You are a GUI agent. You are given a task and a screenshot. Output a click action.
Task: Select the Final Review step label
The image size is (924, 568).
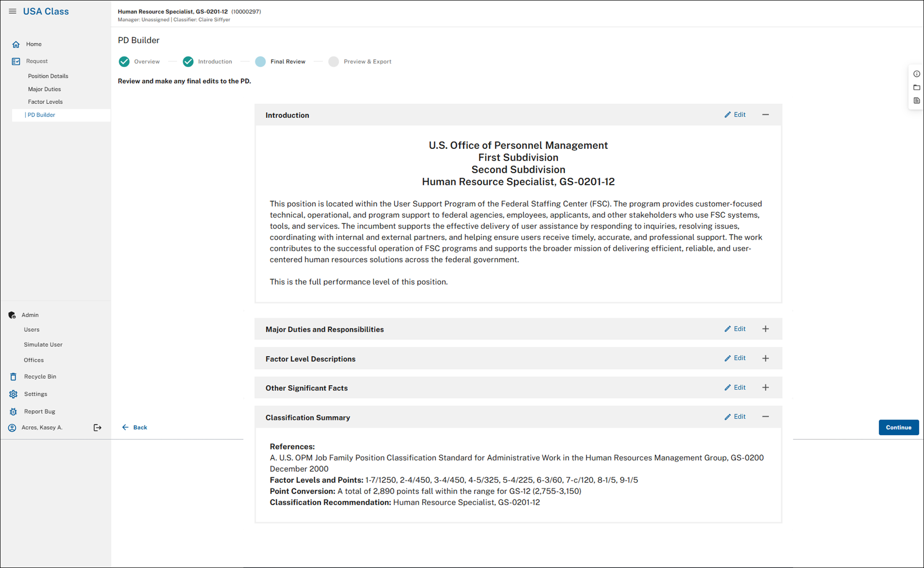coord(288,62)
